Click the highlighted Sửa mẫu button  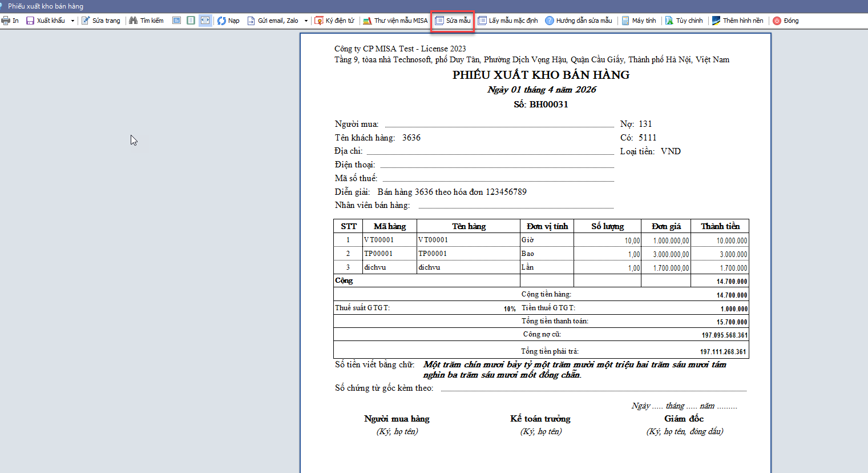pos(453,21)
